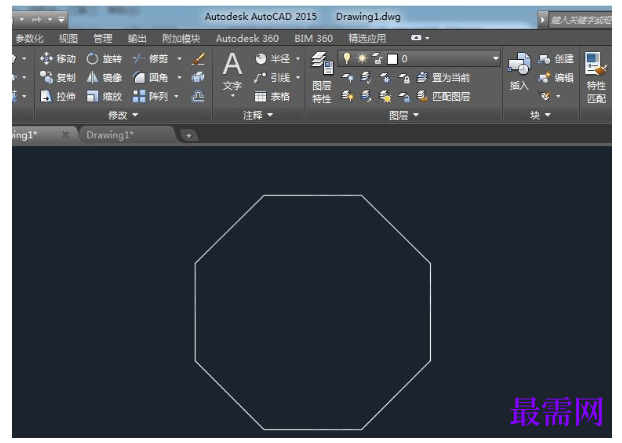The height and width of the screenshot is (443, 622).
Task: Select the Mirror (镜像) tool
Action: coord(104,77)
